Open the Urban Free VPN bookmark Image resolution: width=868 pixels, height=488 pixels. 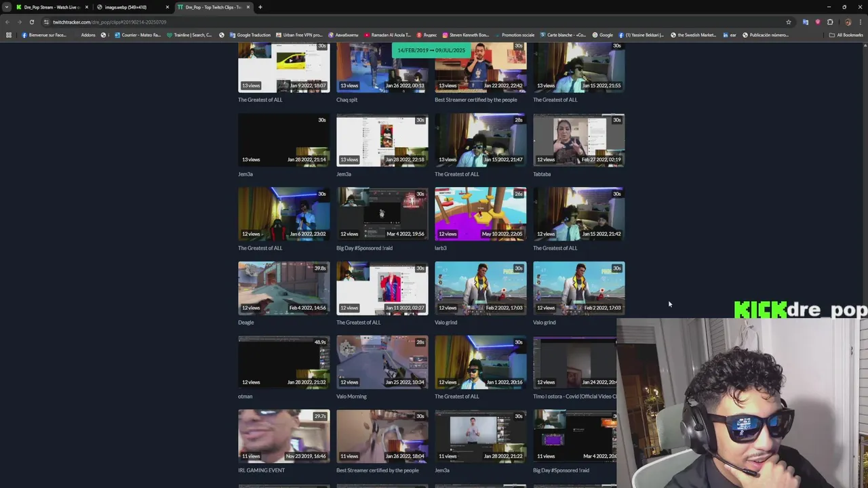tap(299, 35)
